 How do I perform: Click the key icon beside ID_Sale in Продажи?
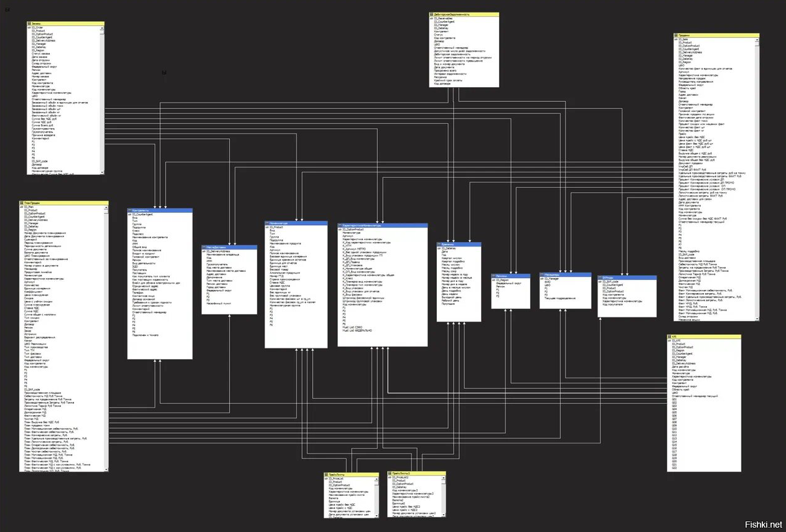coord(676,40)
